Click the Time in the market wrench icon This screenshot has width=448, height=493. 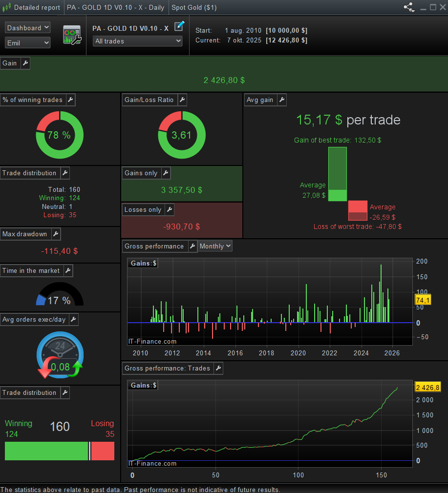tap(68, 271)
